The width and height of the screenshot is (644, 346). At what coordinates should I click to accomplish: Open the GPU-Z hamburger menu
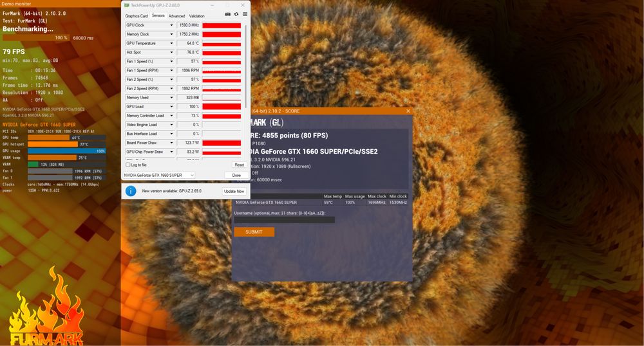(245, 14)
